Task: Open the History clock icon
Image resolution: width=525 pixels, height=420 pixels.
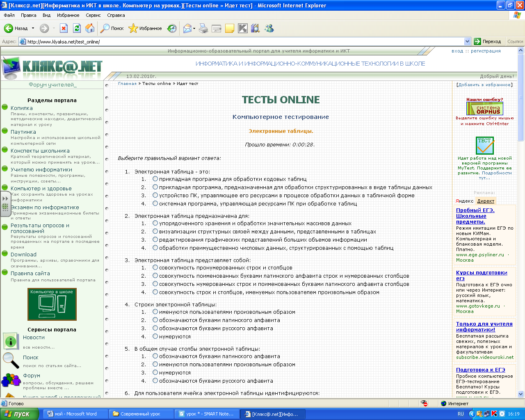Action: [172, 28]
